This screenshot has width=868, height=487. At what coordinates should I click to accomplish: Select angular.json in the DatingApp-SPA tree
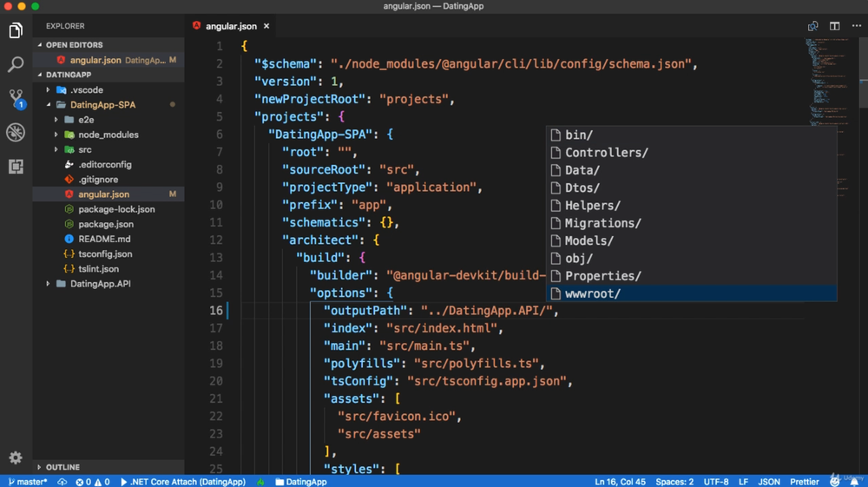coord(108,194)
